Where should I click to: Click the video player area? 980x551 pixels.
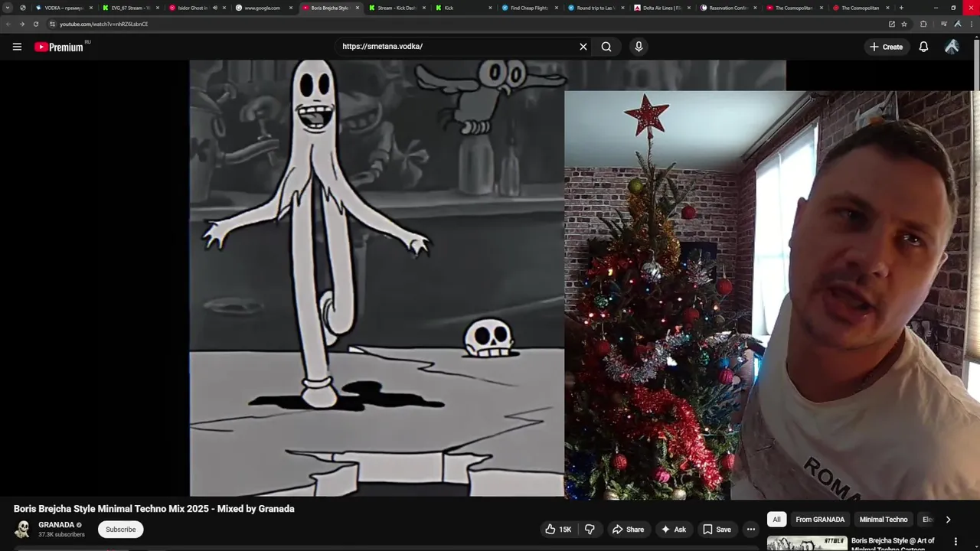click(488, 279)
